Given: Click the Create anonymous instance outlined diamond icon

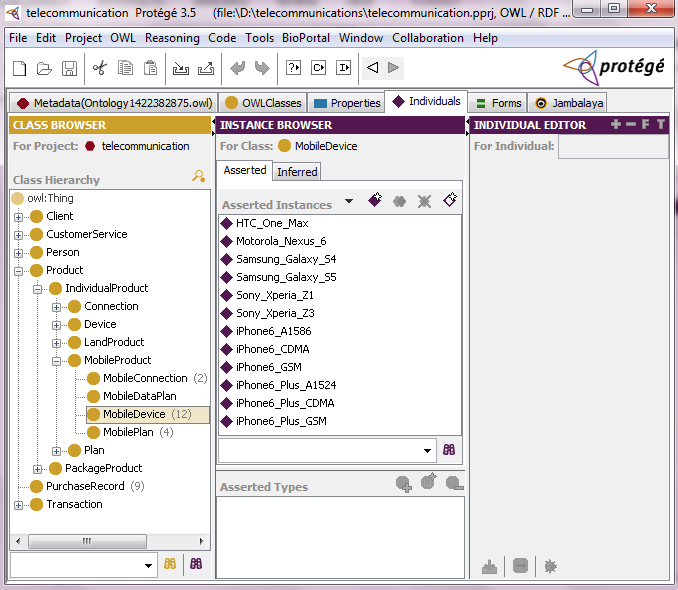Looking at the screenshot, I should tap(450, 200).
